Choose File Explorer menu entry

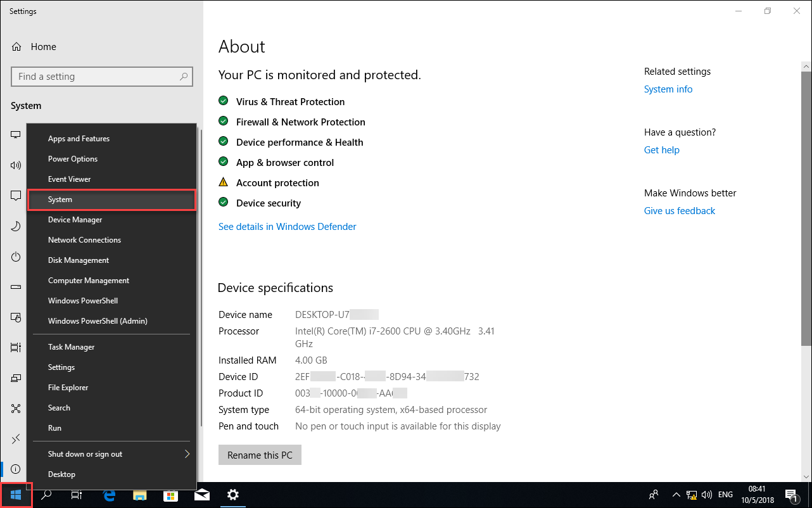111,388
